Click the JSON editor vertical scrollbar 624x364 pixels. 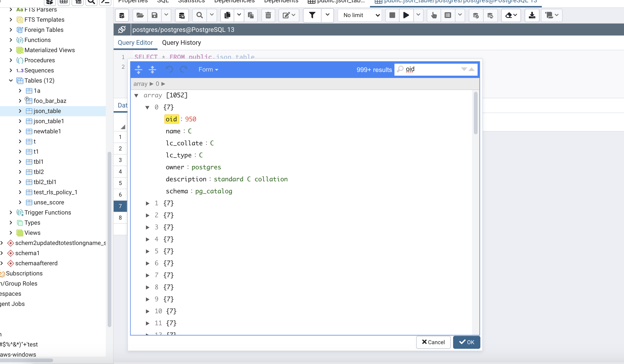[476, 113]
